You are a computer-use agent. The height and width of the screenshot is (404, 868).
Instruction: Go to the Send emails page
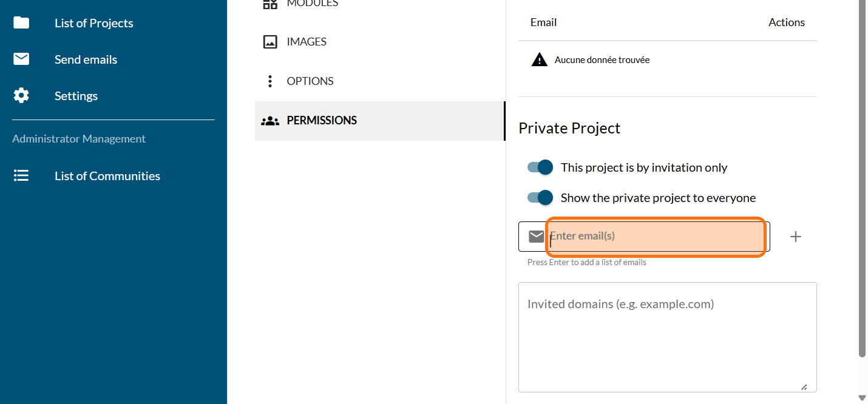coord(86,59)
